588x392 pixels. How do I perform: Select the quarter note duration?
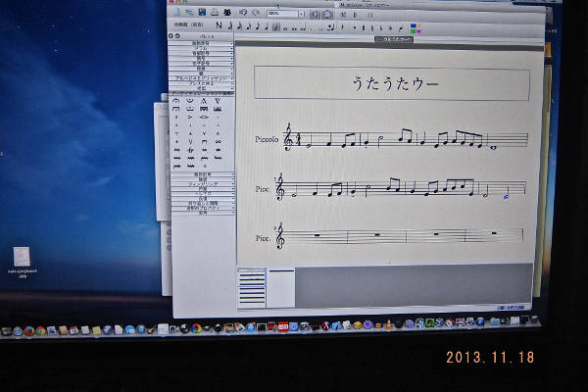pyautogui.click(x=267, y=26)
